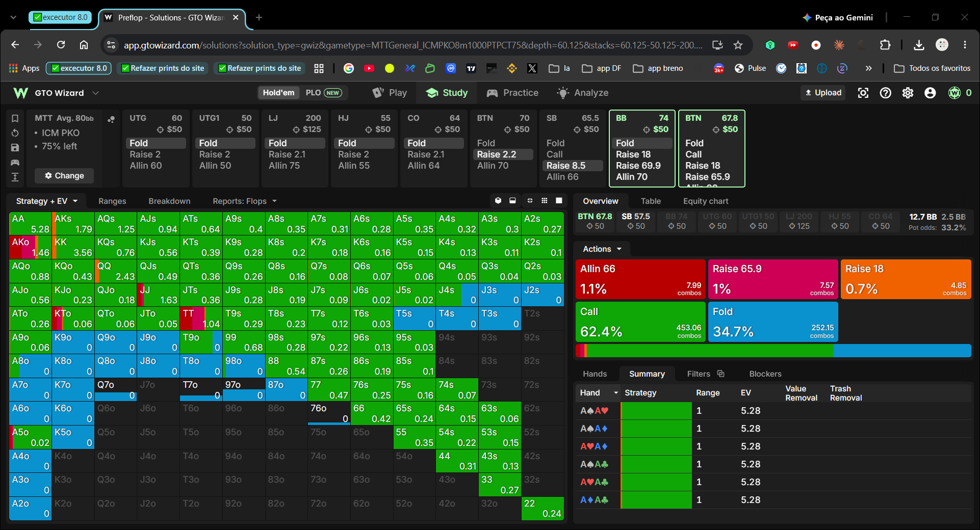Viewport: 980px width, 530px height.
Task: Expand the GTO Wizard logo menu chevron
Action: pos(95,93)
